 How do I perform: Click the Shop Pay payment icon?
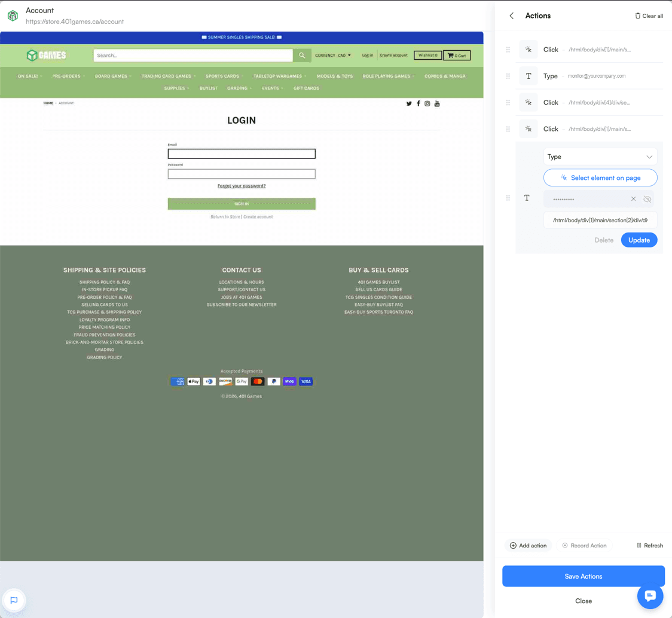pos(290,381)
